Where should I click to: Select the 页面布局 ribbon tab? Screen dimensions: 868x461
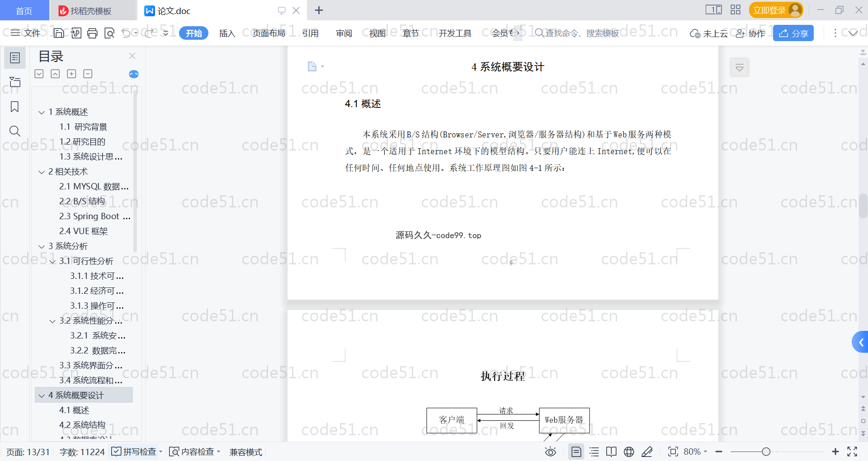point(269,33)
